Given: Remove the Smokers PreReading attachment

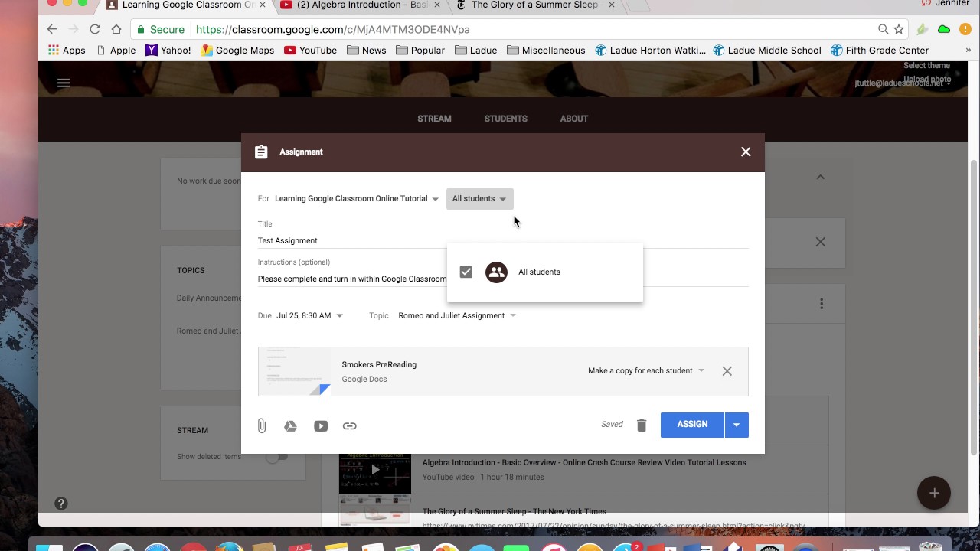Looking at the screenshot, I should pos(727,371).
